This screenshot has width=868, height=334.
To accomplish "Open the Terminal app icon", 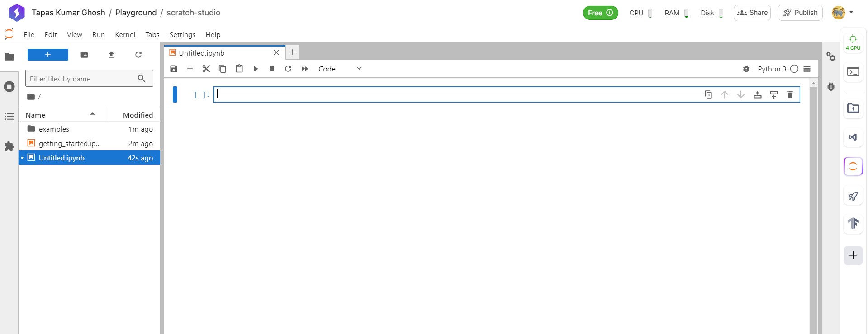I will (x=853, y=72).
